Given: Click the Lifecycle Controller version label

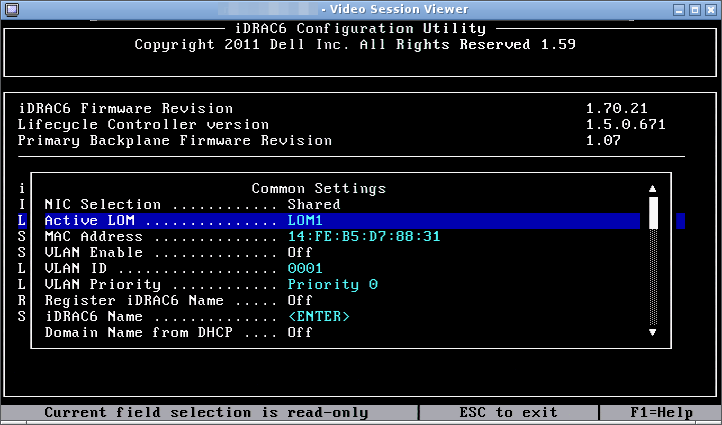Looking at the screenshot, I should (x=143, y=125).
